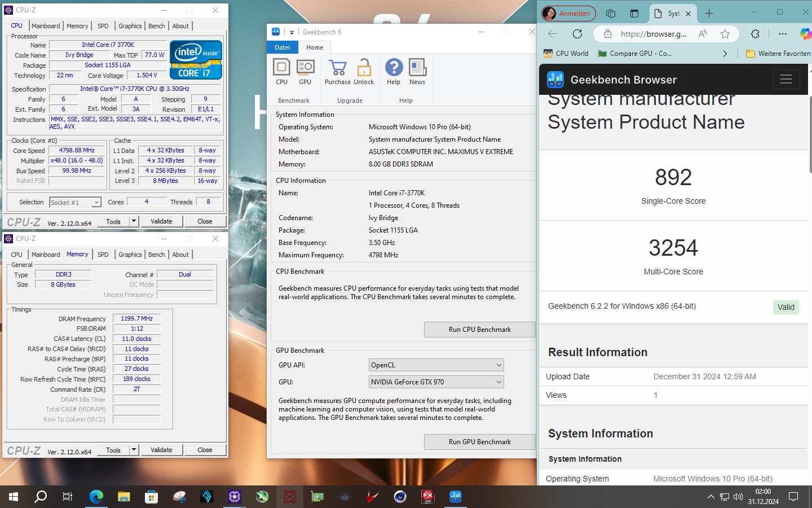Screen dimensions: 812x508
Task: Open the Weitere Favoriten folder
Action: coord(778,54)
